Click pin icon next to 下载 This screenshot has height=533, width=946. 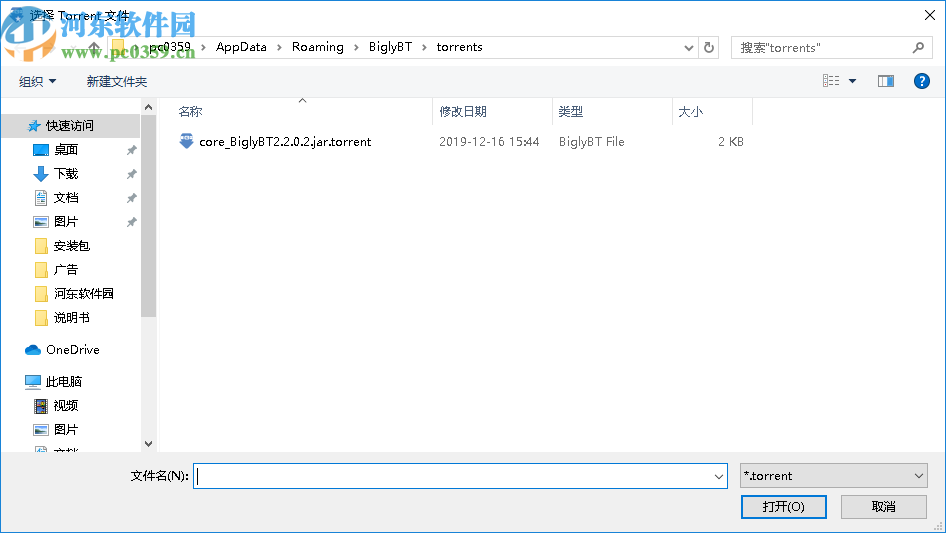[131, 174]
